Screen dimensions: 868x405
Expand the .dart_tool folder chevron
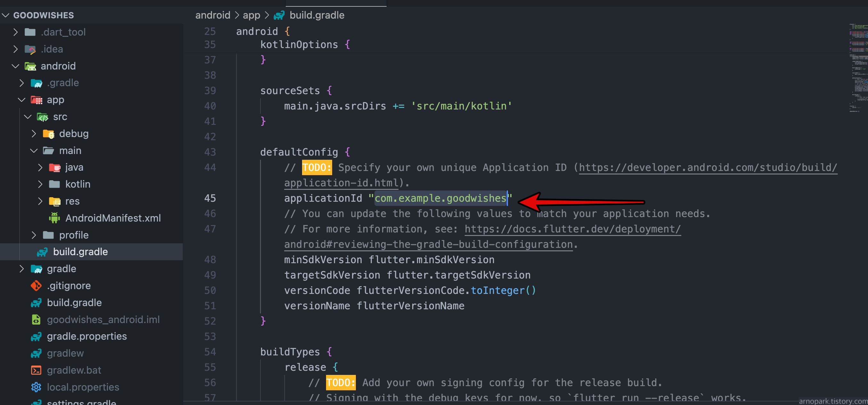click(15, 32)
